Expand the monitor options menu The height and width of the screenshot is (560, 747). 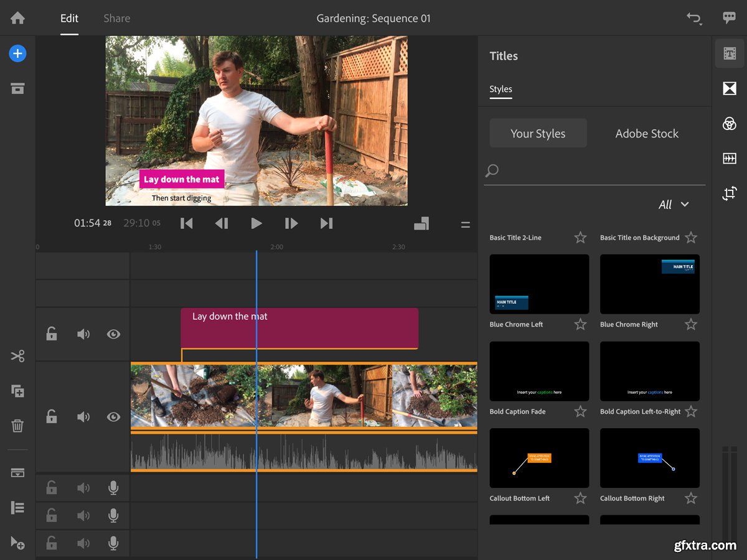point(465,225)
